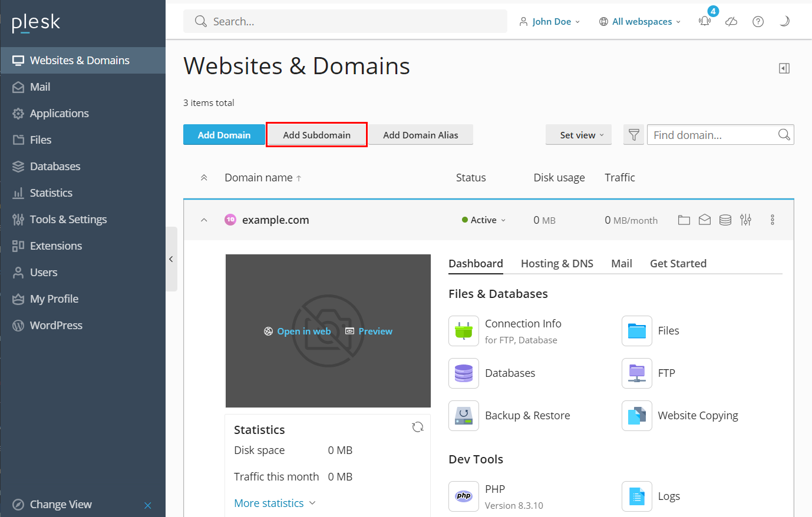
Task: Open the Plesk help question-mark icon
Action: point(758,21)
